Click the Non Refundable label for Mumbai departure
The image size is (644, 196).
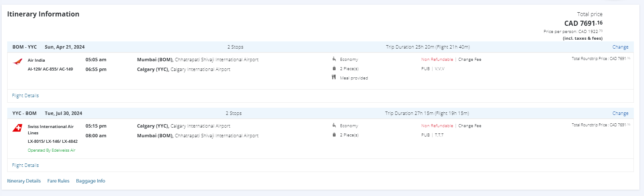(437, 60)
